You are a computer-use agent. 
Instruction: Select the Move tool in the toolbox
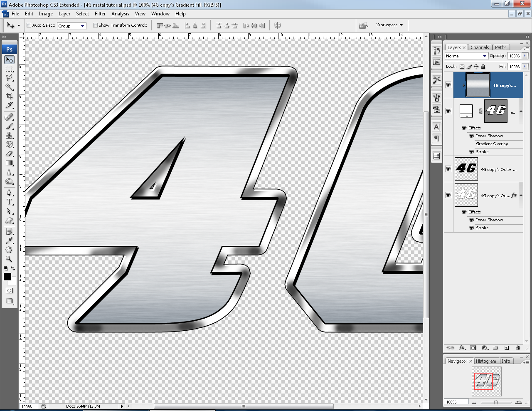click(9, 60)
